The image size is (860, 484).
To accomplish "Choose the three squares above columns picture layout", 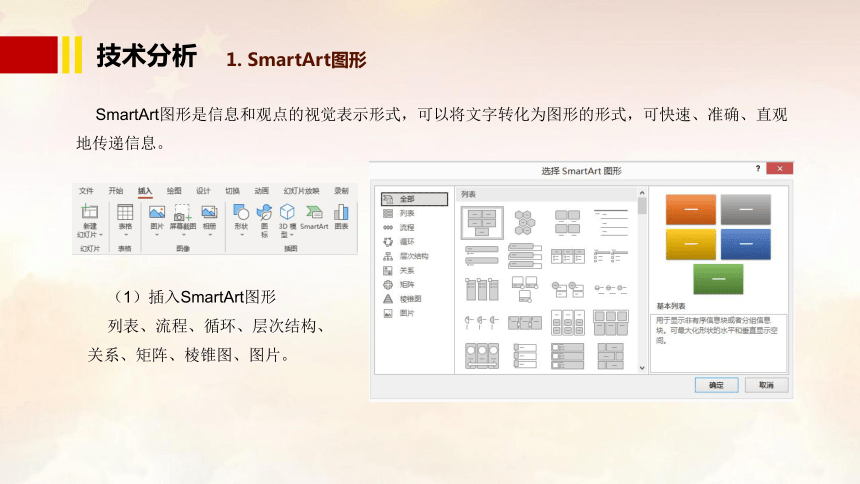I will pos(610,323).
